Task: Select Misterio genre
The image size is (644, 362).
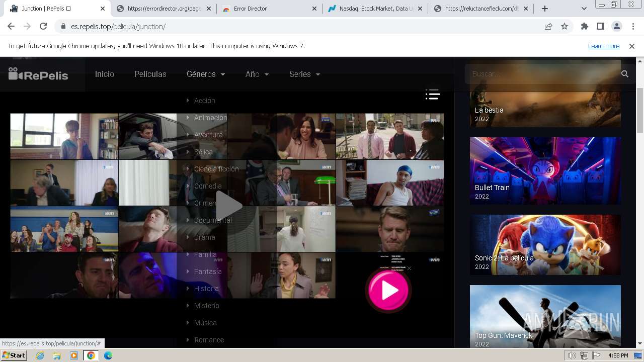Action: pyautogui.click(x=207, y=306)
